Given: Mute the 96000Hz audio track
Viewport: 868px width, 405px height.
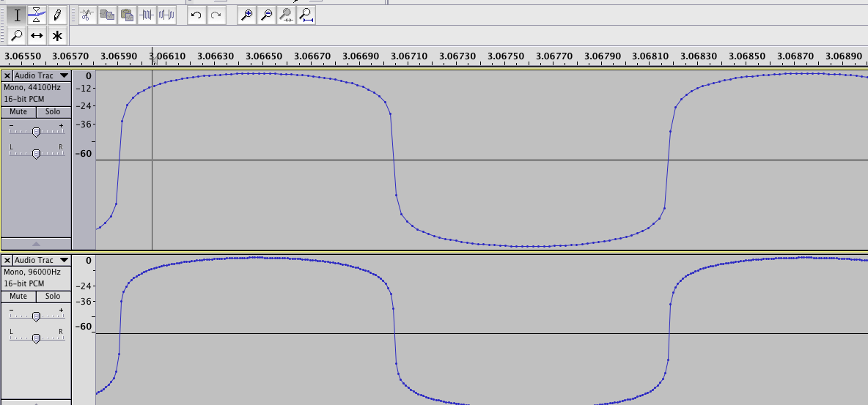Looking at the screenshot, I should [18, 297].
